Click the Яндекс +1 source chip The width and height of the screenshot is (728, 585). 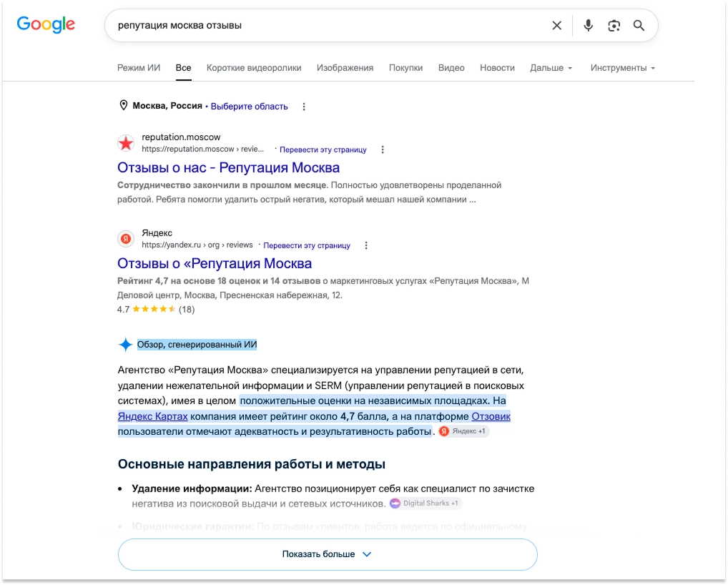point(464,431)
